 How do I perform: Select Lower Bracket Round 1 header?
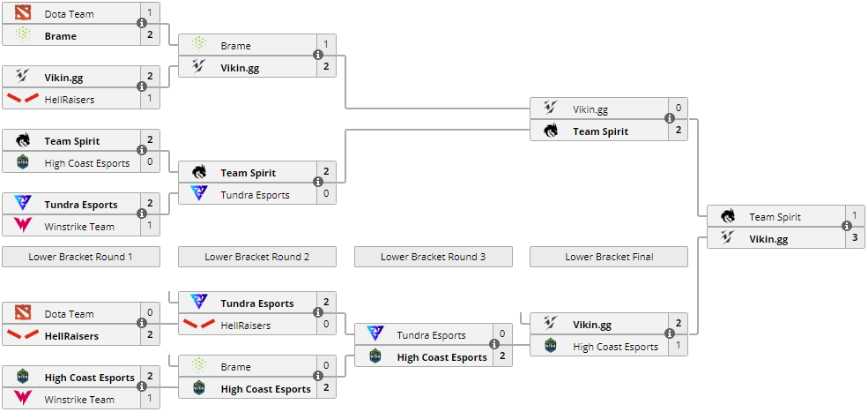81,257
